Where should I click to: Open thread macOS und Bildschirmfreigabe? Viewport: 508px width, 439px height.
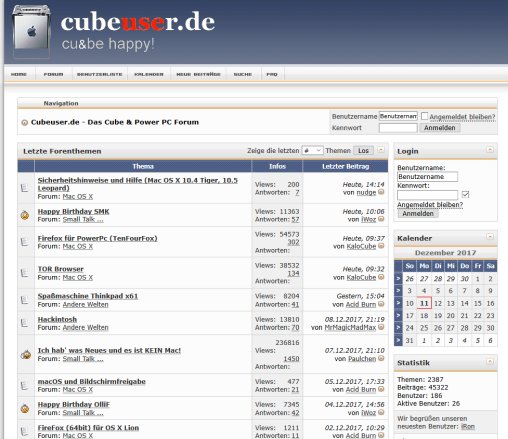point(92,381)
